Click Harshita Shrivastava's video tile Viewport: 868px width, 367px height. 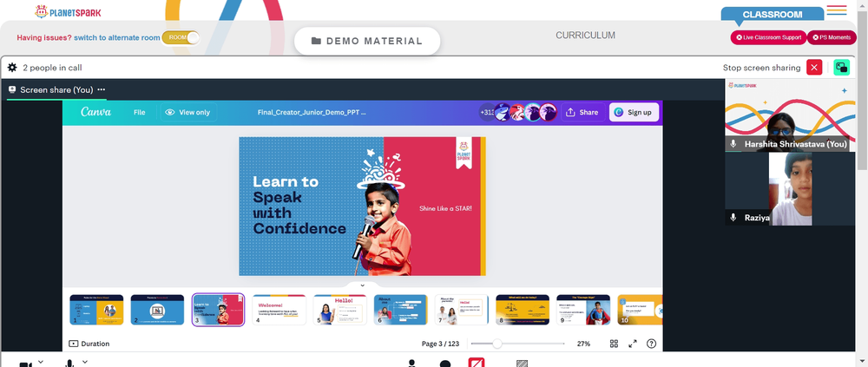(x=790, y=115)
